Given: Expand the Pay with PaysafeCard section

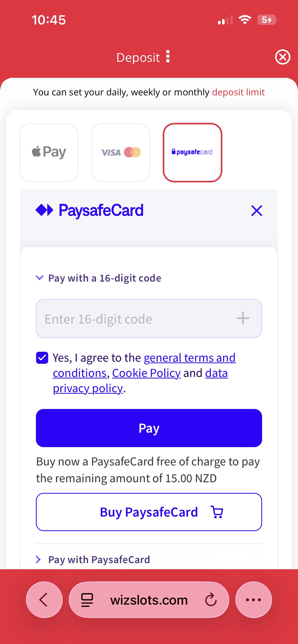Looking at the screenshot, I should 99,560.
